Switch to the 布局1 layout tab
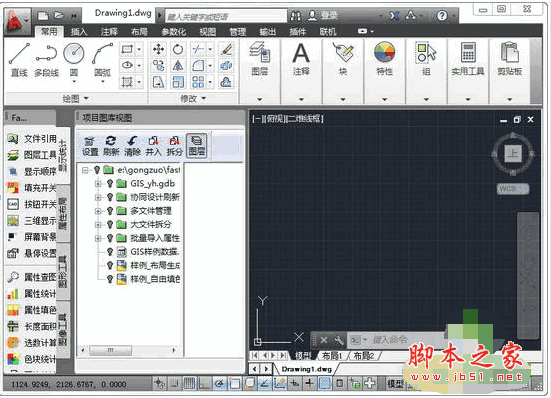 (x=332, y=355)
